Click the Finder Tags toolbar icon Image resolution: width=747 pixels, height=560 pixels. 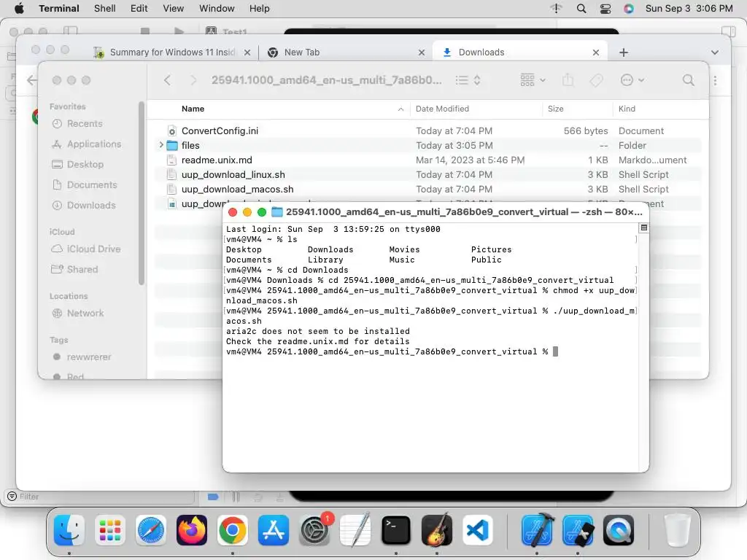(596, 80)
